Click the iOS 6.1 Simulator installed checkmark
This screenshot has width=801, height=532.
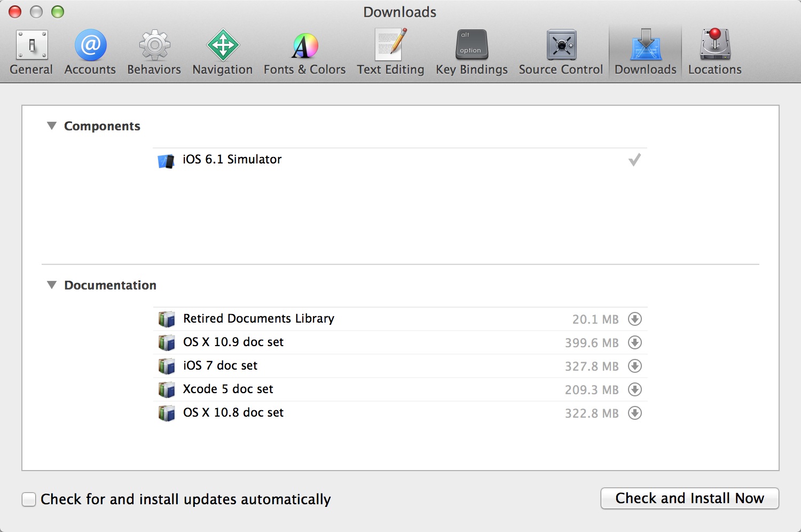(x=634, y=160)
